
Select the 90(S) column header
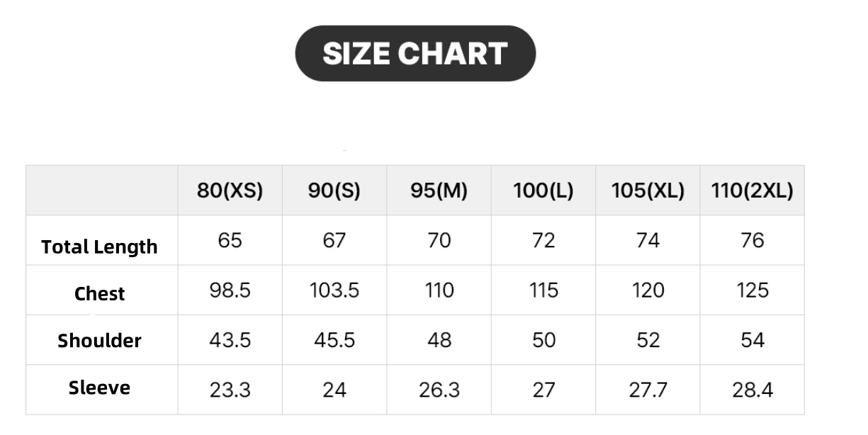click(334, 191)
